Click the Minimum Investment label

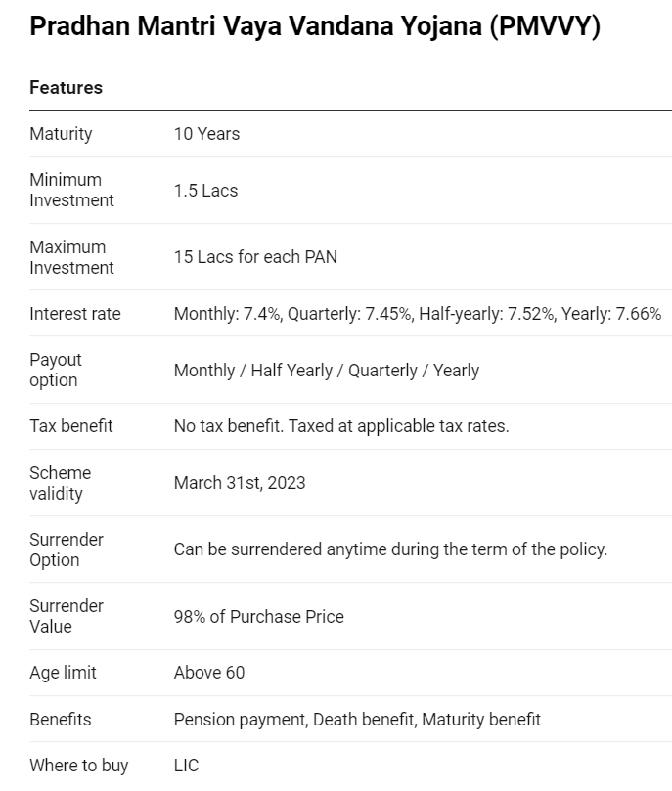click(71, 191)
